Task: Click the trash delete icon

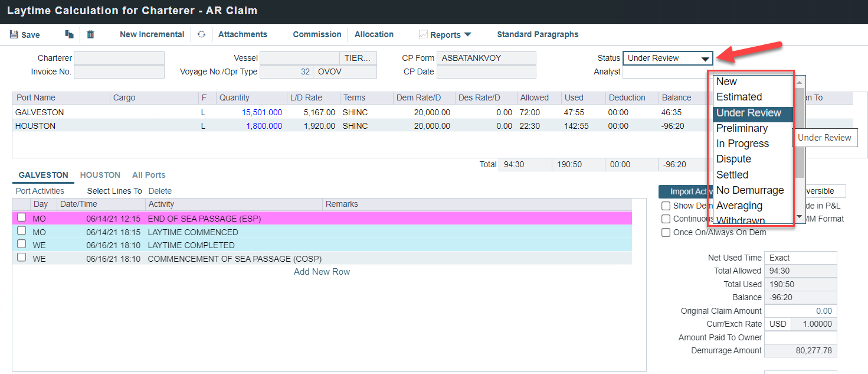Action: [x=90, y=35]
